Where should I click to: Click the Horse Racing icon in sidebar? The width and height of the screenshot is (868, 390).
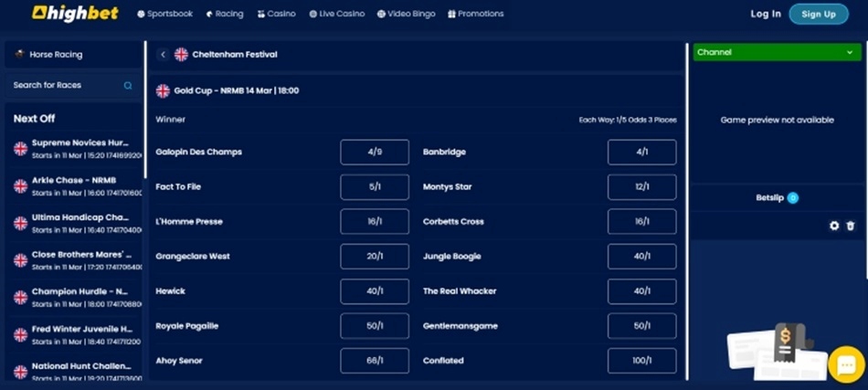19,55
